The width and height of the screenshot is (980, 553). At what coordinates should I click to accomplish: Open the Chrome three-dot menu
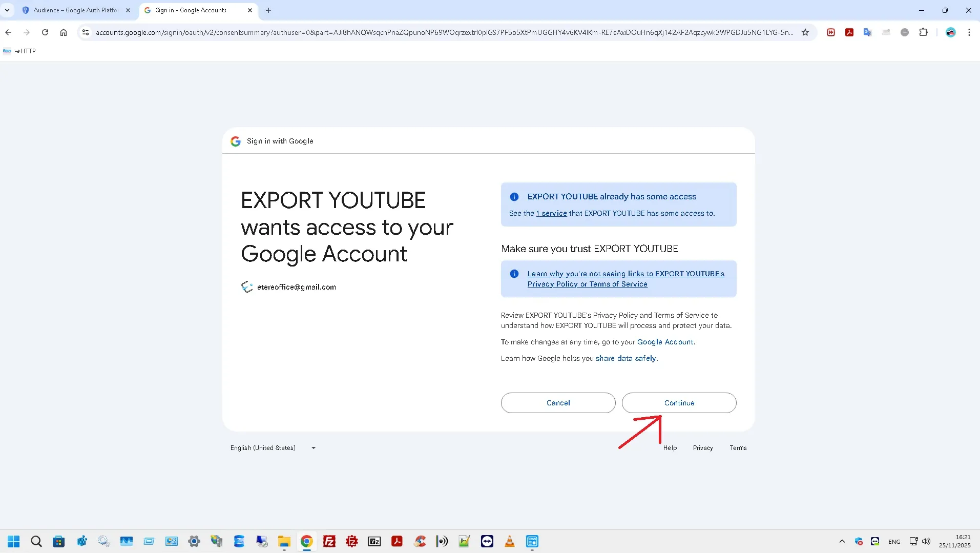pyautogui.click(x=969, y=32)
